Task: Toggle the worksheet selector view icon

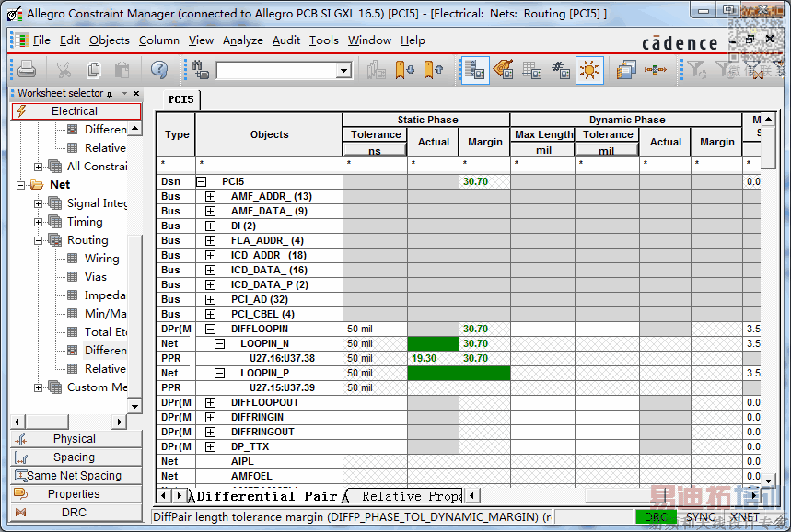Action: tap(474, 70)
